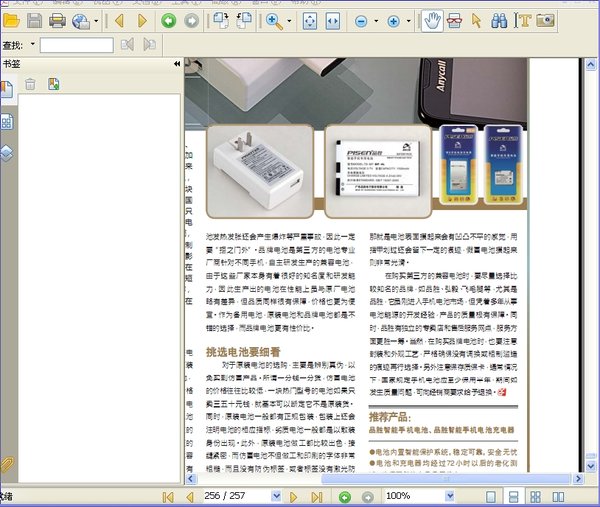The image size is (600, 507).
Task: Collapse the 书签 bookmarks panel
Action: tap(177, 64)
